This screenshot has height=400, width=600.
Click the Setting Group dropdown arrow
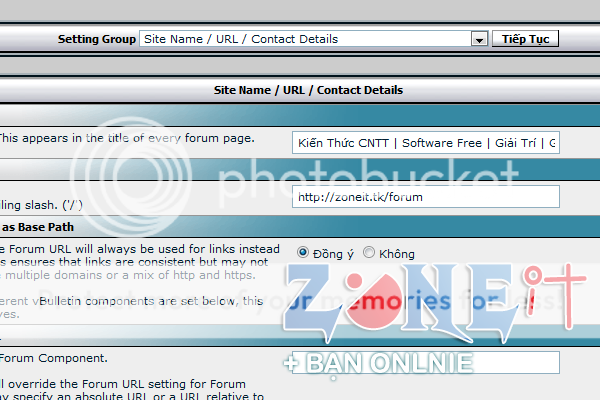478,39
